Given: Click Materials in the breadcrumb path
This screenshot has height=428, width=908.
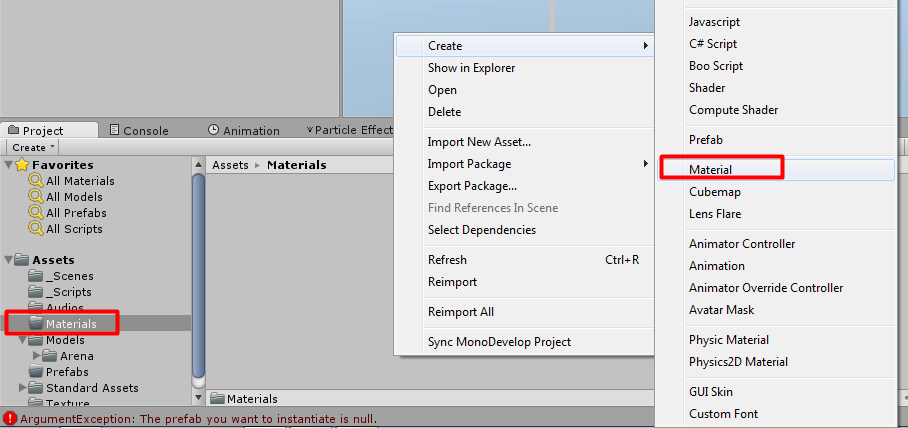Looking at the screenshot, I should [x=296, y=165].
